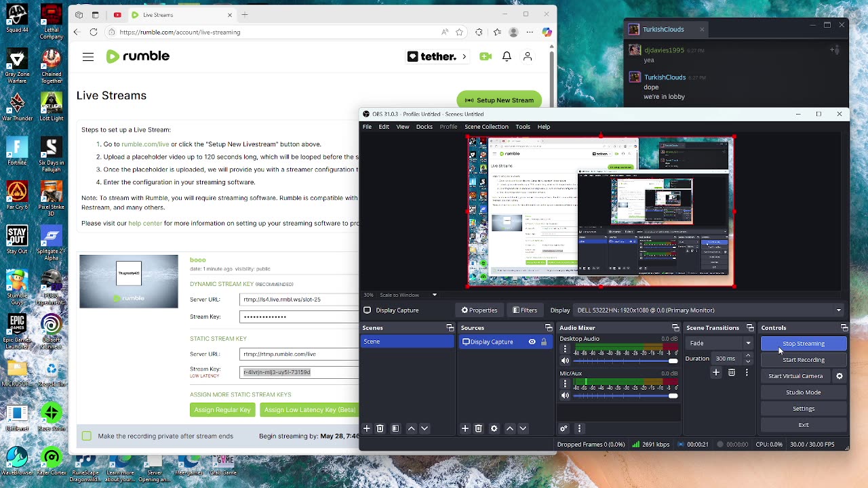The width and height of the screenshot is (868, 488).
Task: Open Rumble notifications bell
Action: coord(507,56)
